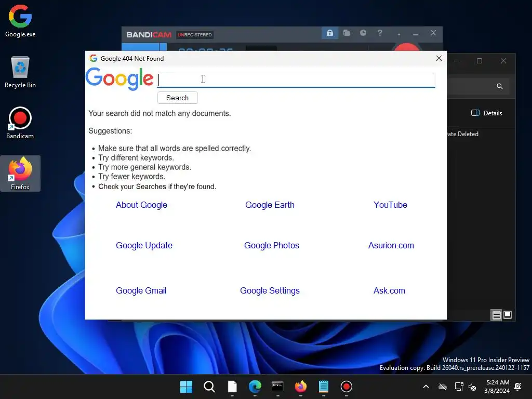Click the Google search text field

[x=296, y=80]
